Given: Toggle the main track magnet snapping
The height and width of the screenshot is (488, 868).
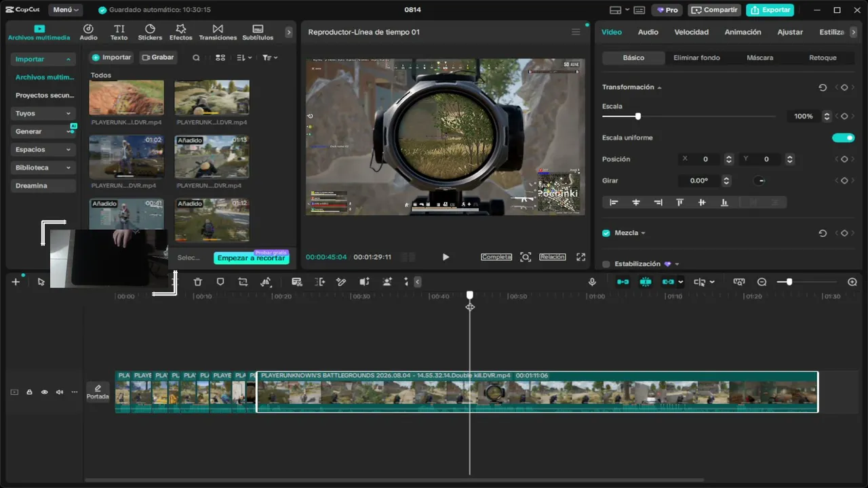Looking at the screenshot, I should click(x=623, y=282).
